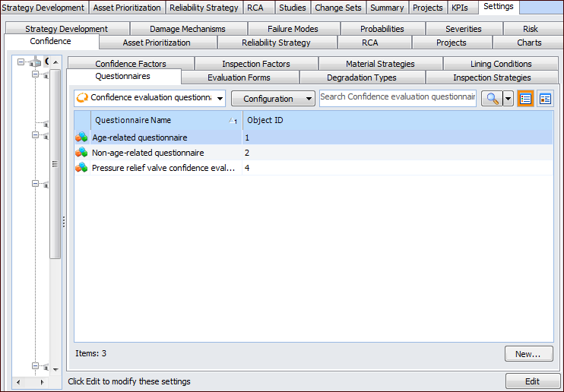Open the main Asset Prioritization tab
The image size is (564, 392).
click(x=127, y=8)
